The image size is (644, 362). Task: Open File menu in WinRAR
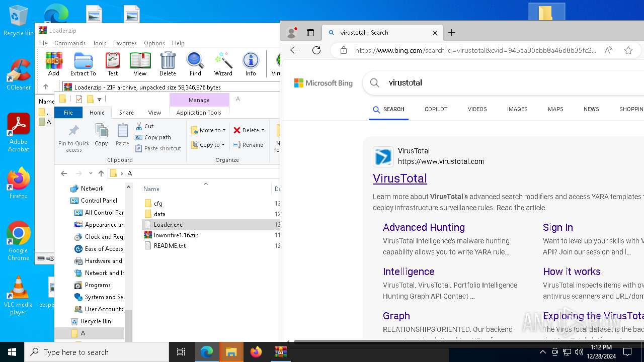pos(43,43)
